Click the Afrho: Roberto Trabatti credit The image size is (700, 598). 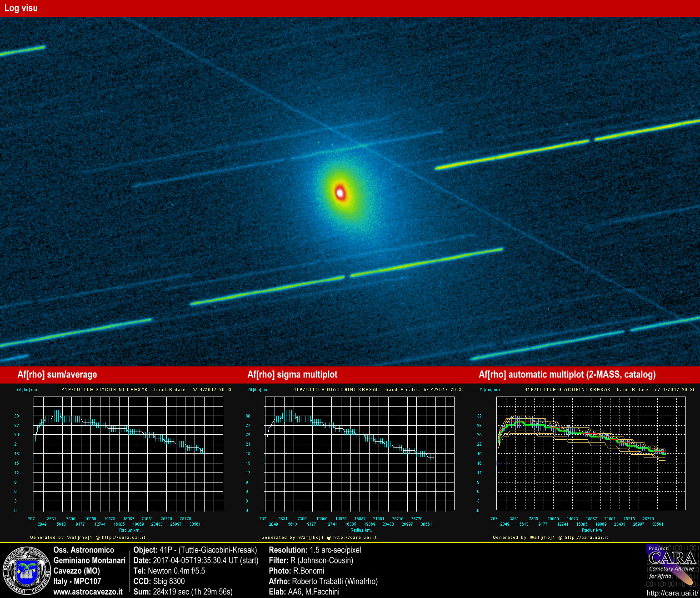point(323,581)
